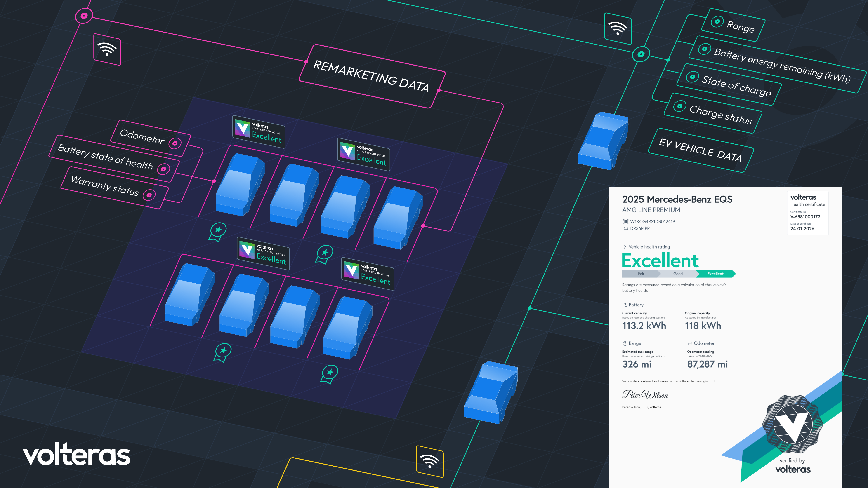Click the Excellent badge above the third top-row car
868x488 pixels.
(363, 155)
